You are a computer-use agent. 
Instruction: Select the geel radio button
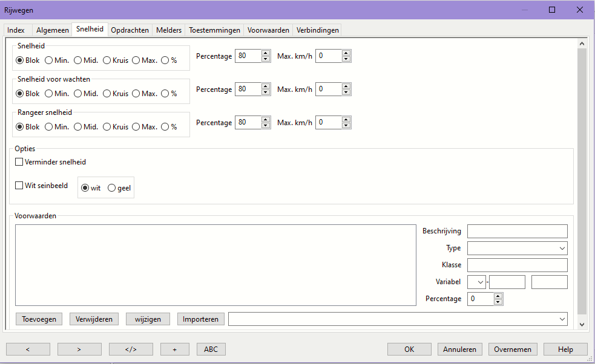(x=111, y=188)
